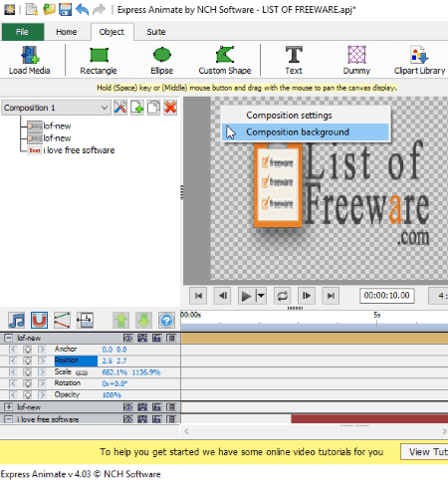Lock the first lof-new layer with padlock icon
The height and width of the screenshot is (482, 448).
[x=156, y=339]
